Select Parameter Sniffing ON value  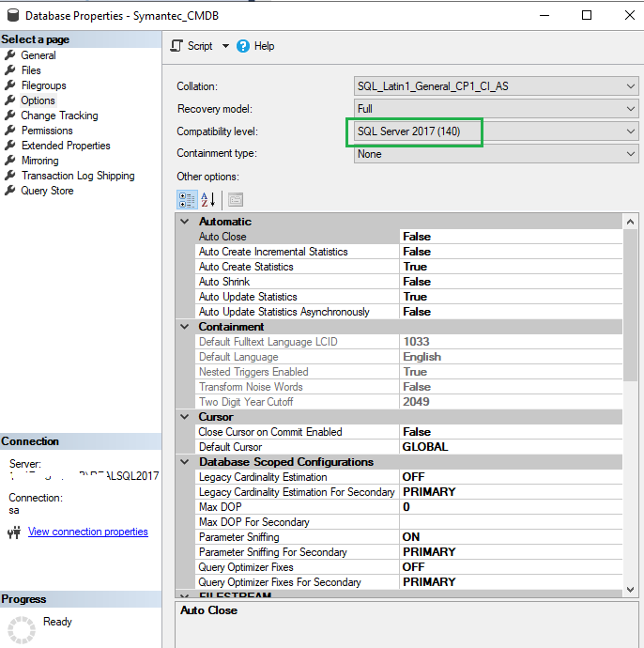pyautogui.click(x=511, y=537)
